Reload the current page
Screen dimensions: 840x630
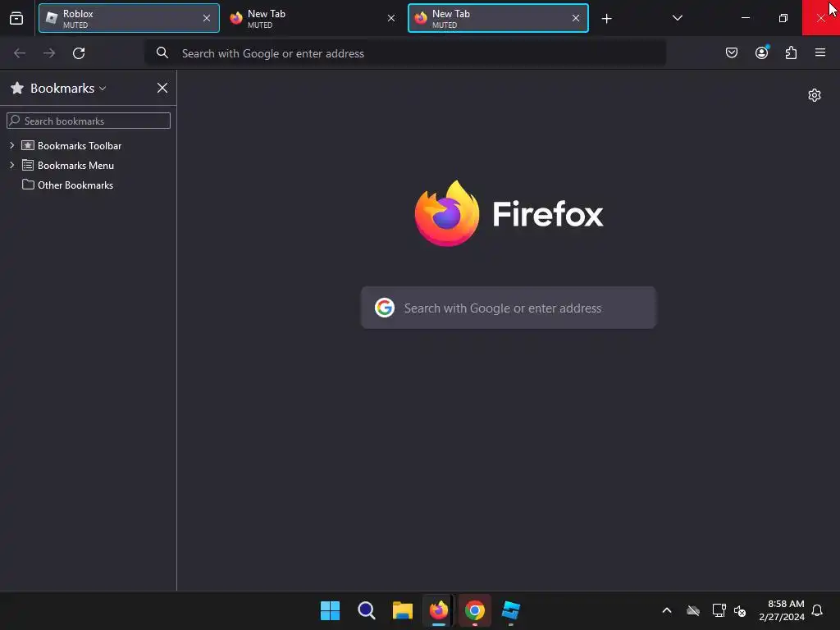79,53
